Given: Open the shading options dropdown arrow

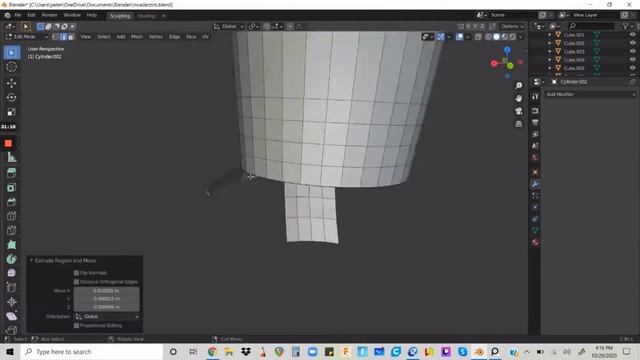Looking at the screenshot, I should pyautogui.click(x=520, y=37).
